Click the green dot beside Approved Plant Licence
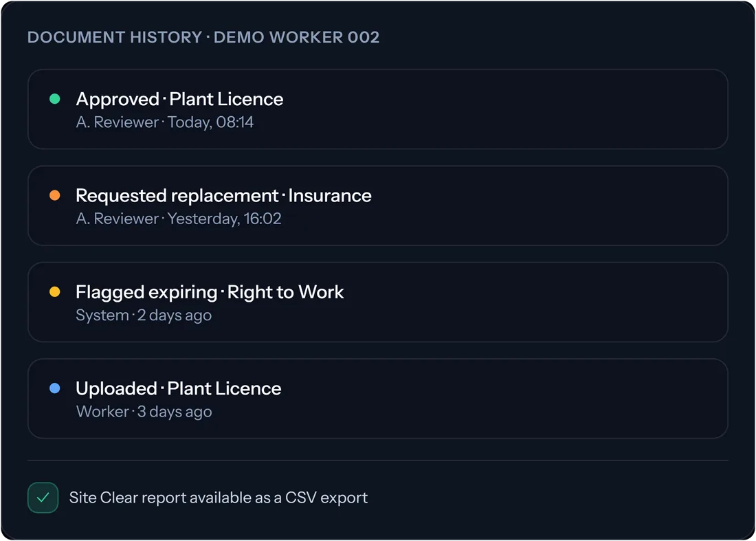Viewport: 756px width, 541px height. (x=55, y=99)
